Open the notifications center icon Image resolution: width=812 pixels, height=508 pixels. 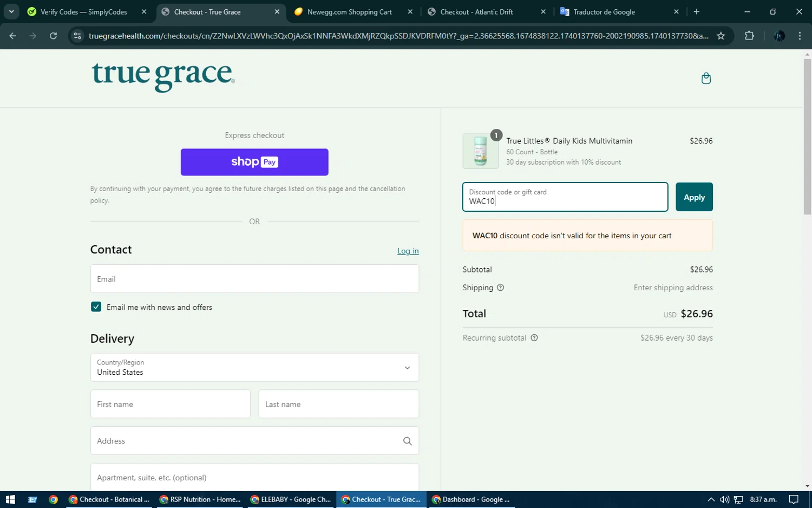(794, 499)
